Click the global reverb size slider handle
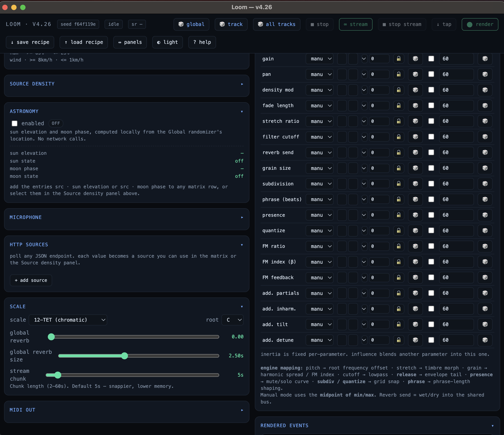Screen dimensions: 504x435 [124, 356]
